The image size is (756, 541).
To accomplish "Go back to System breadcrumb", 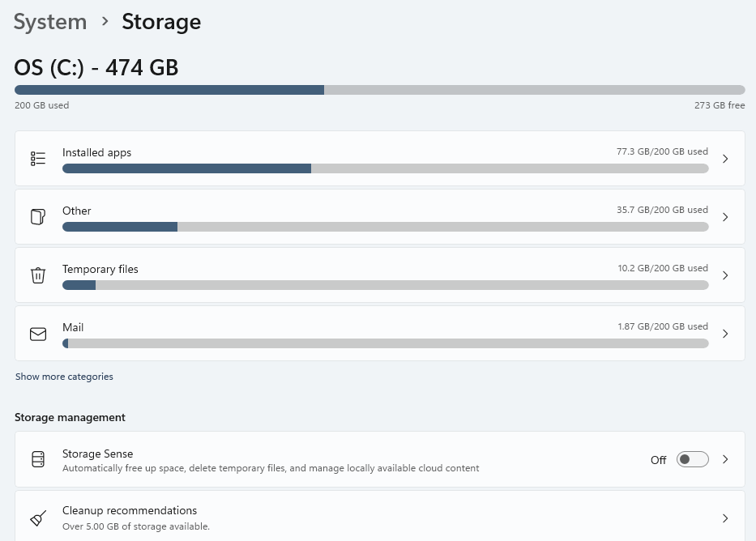I will [x=50, y=22].
